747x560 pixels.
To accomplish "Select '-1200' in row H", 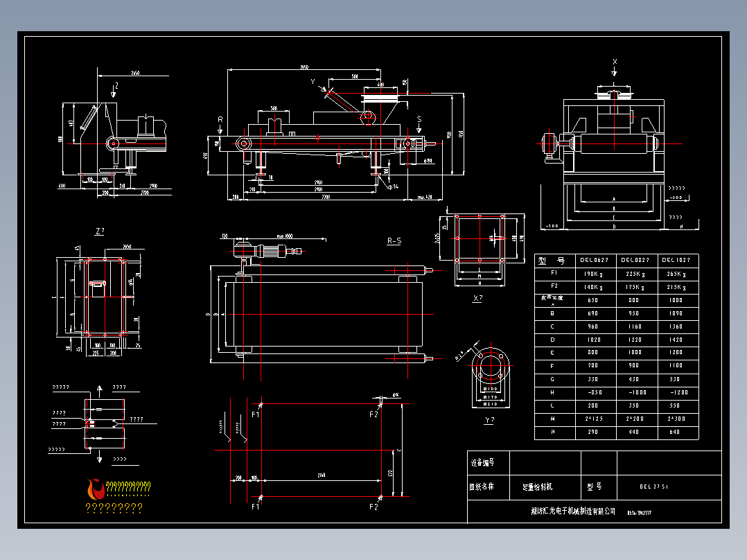I will click(x=679, y=393).
